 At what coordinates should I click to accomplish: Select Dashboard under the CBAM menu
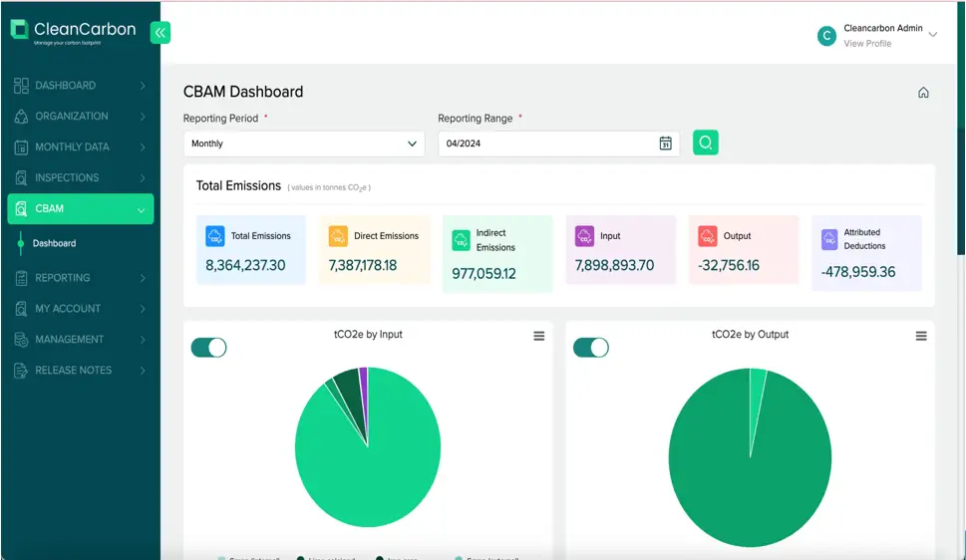click(54, 243)
